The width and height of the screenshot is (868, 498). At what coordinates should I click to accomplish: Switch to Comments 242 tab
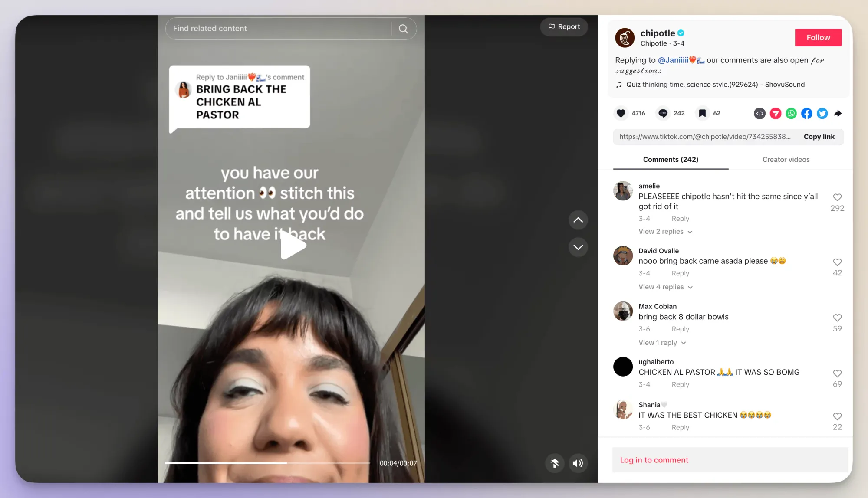click(671, 159)
